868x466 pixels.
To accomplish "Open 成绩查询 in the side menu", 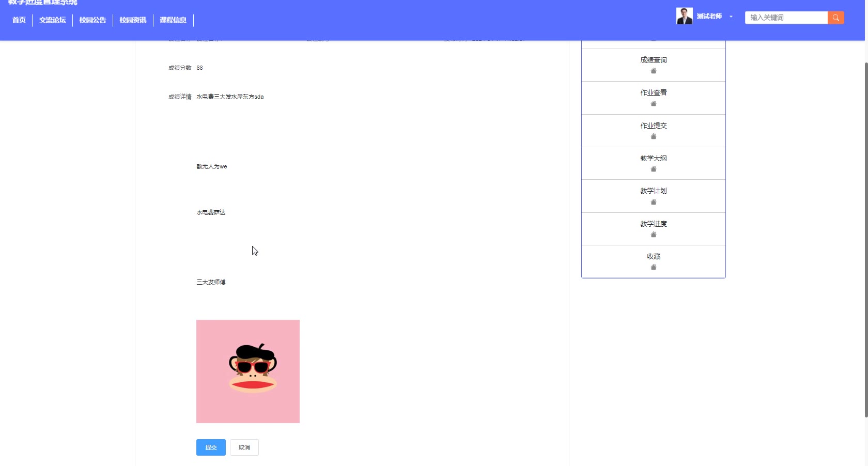I will 654,60.
